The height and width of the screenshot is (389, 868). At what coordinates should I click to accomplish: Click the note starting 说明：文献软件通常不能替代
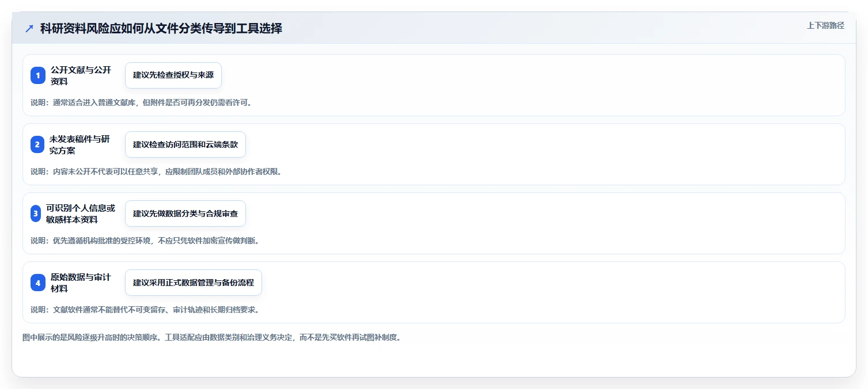(x=145, y=310)
